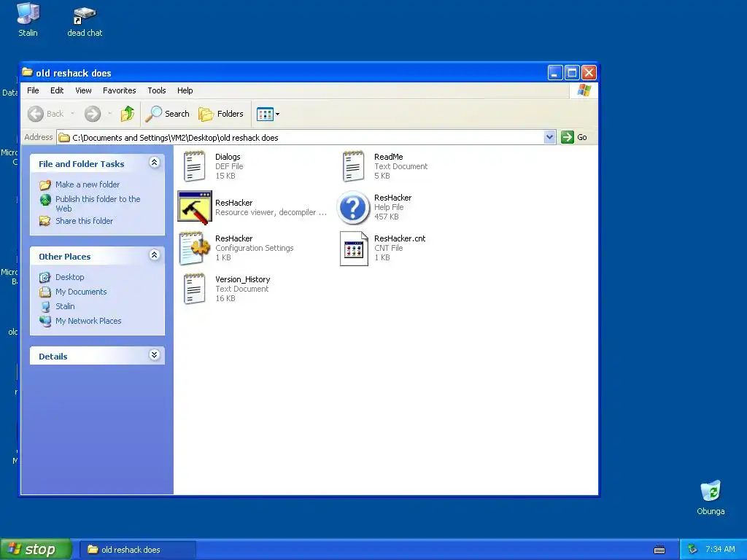Select the ResHacker.cnt file icon
747x560 pixels.
[354, 248]
